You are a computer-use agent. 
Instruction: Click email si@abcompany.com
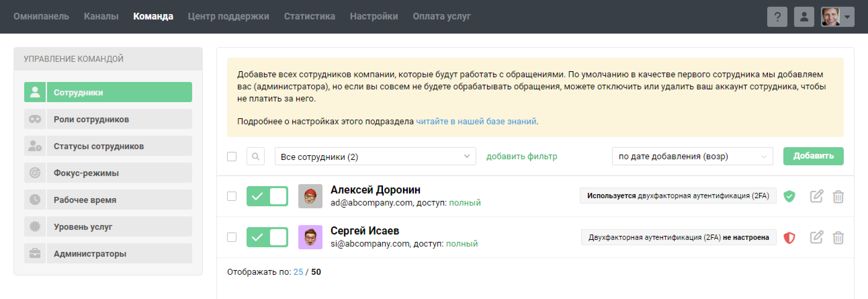[x=370, y=244]
